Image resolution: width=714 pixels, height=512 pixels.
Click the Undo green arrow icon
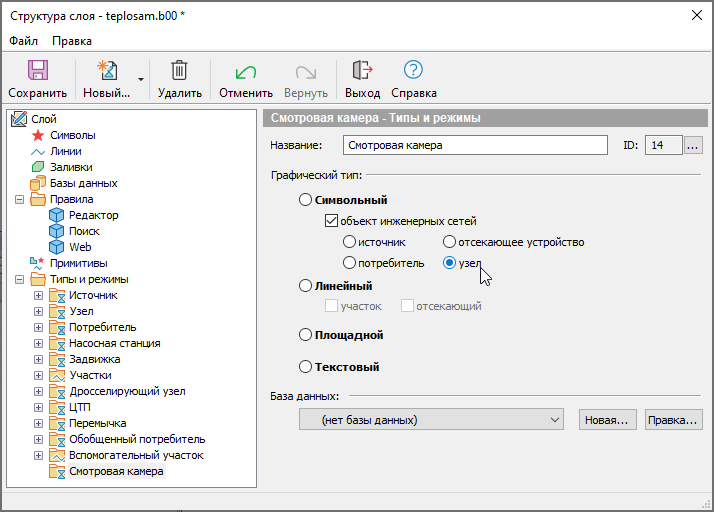pyautogui.click(x=245, y=71)
